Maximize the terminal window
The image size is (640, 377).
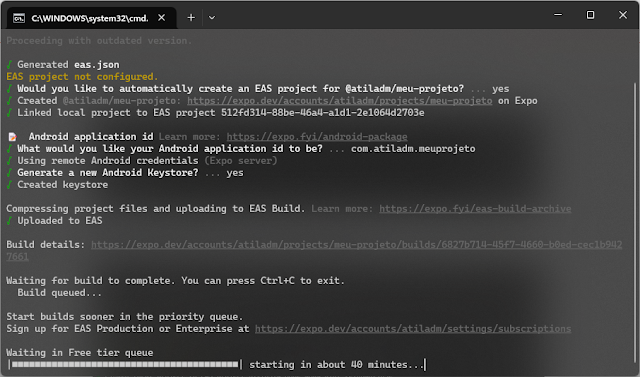(x=590, y=15)
